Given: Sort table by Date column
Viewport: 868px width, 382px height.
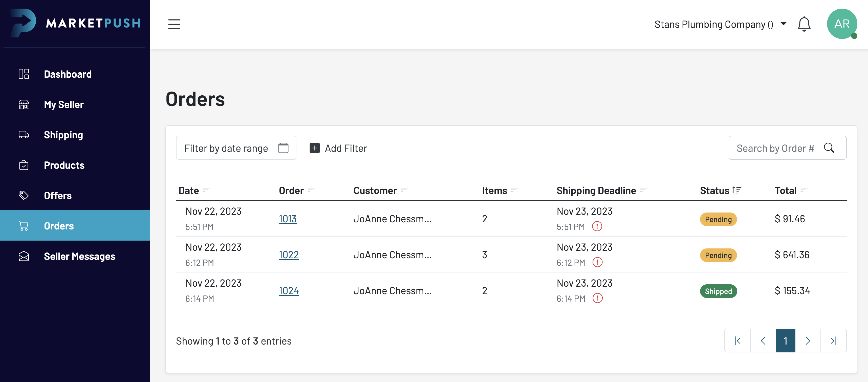Looking at the screenshot, I should pyautogui.click(x=206, y=190).
